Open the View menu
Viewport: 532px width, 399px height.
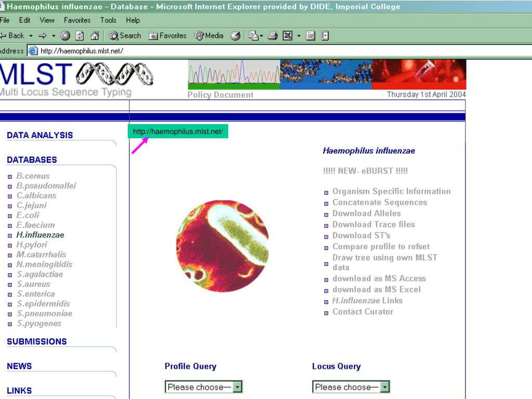pos(47,20)
